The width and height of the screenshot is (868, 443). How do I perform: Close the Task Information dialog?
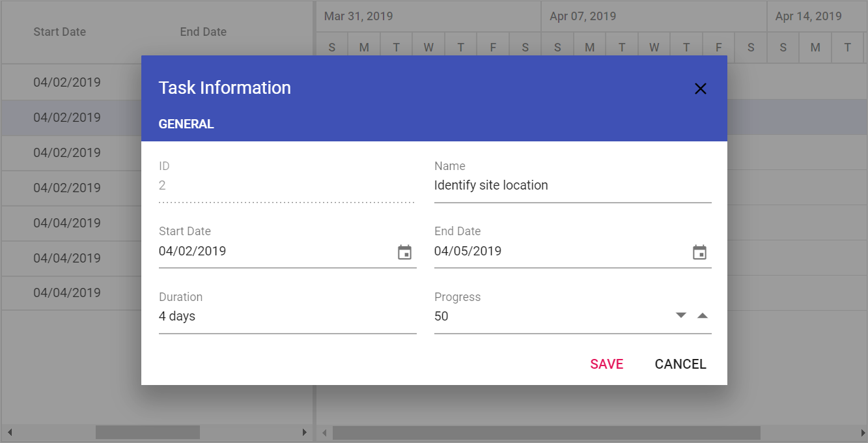coord(701,89)
